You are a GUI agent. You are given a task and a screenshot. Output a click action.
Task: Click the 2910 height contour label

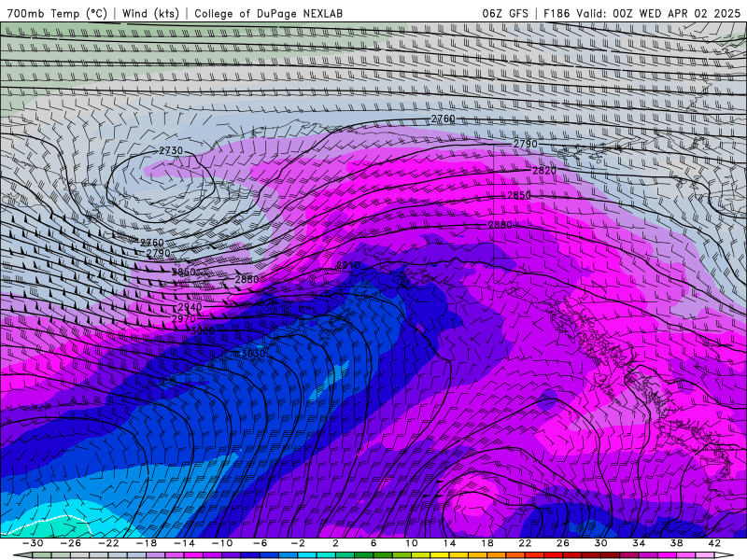click(x=348, y=265)
